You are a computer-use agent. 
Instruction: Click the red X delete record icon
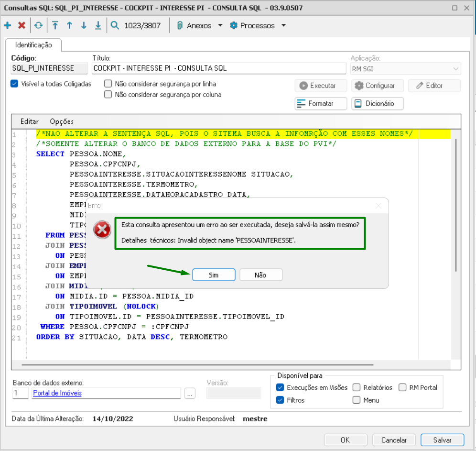click(22, 25)
